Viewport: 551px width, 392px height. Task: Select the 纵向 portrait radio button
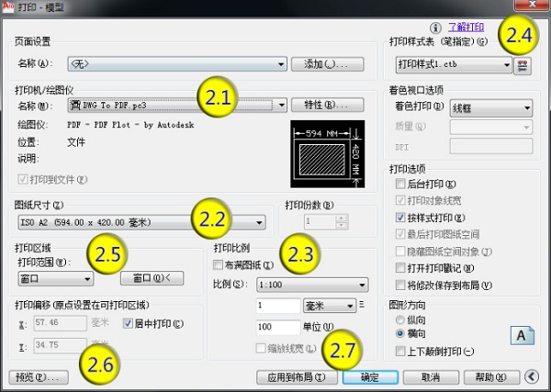coord(399,319)
